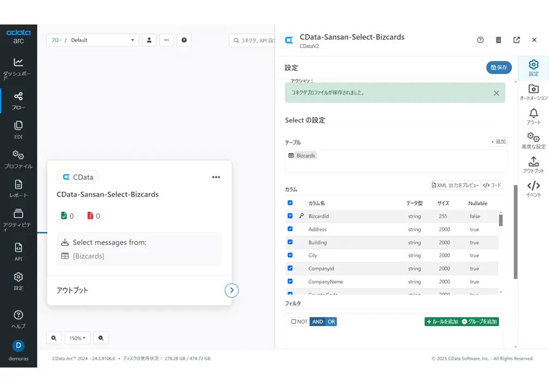The image size is (549, 392).
Task: Click the error count icon on connector card
Action: (x=90, y=216)
